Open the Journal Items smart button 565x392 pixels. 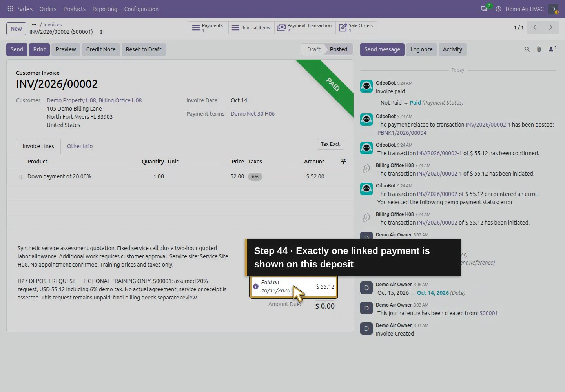coord(252,27)
